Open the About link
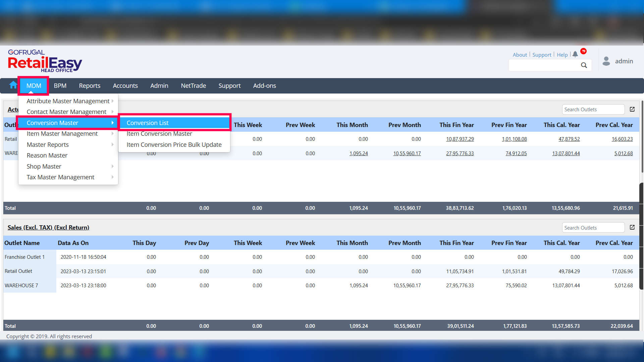 pyautogui.click(x=520, y=55)
